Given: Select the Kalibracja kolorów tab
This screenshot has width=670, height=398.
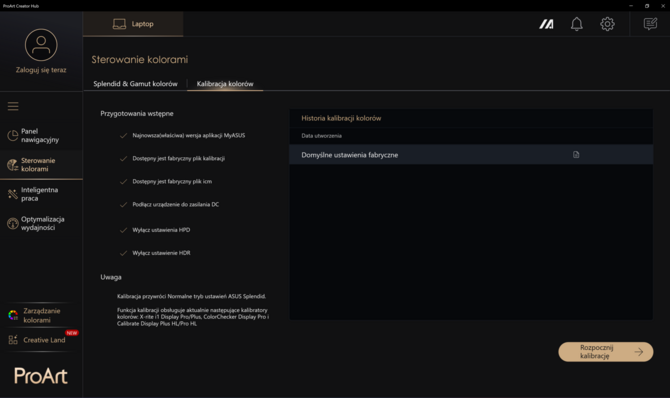Looking at the screenshot, I should 225,84.
